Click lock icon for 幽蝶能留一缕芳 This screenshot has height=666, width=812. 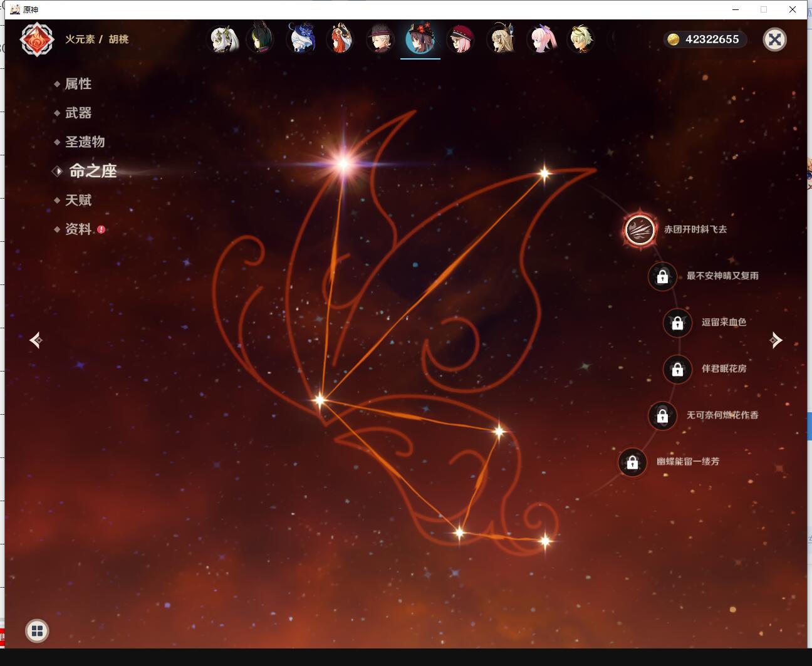coord(632,462)
